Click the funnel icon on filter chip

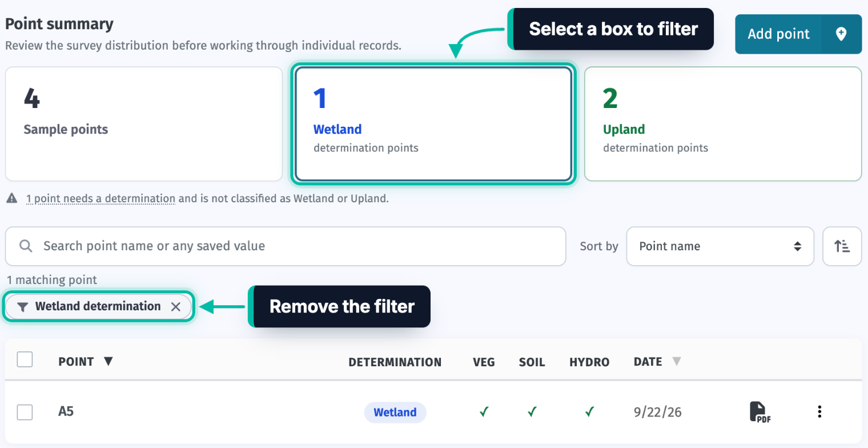[x=22, y=307]
